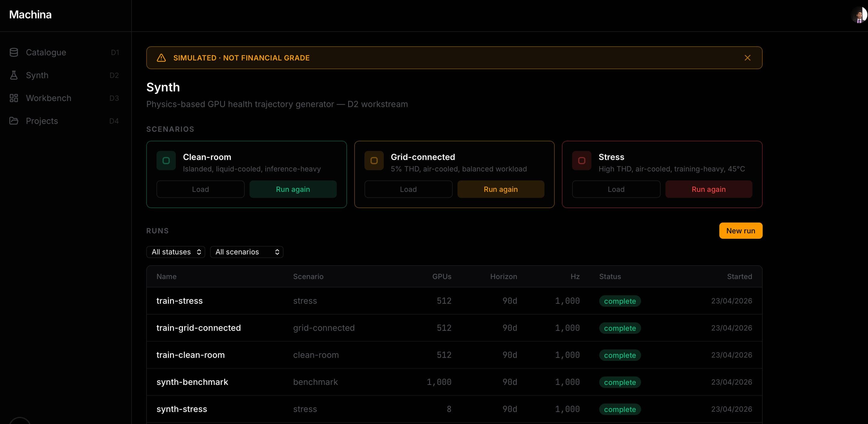Click the Scenario column header

click(x=308, y=276)
